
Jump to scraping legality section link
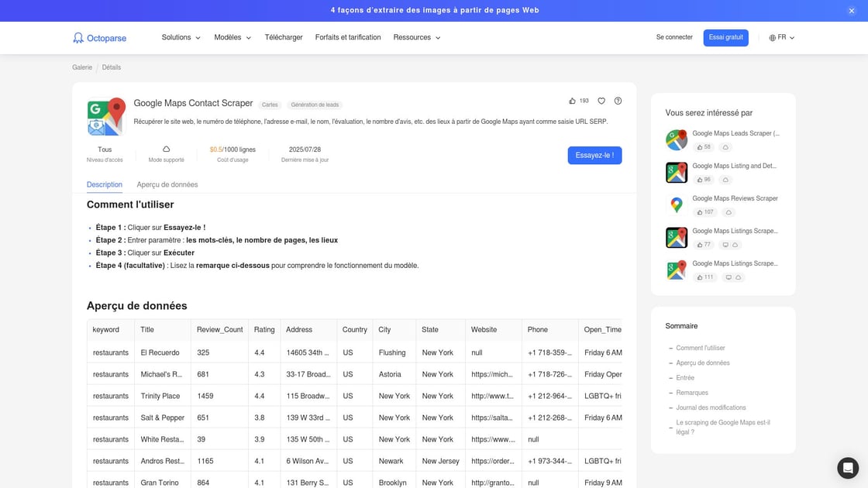pos(723,427)
